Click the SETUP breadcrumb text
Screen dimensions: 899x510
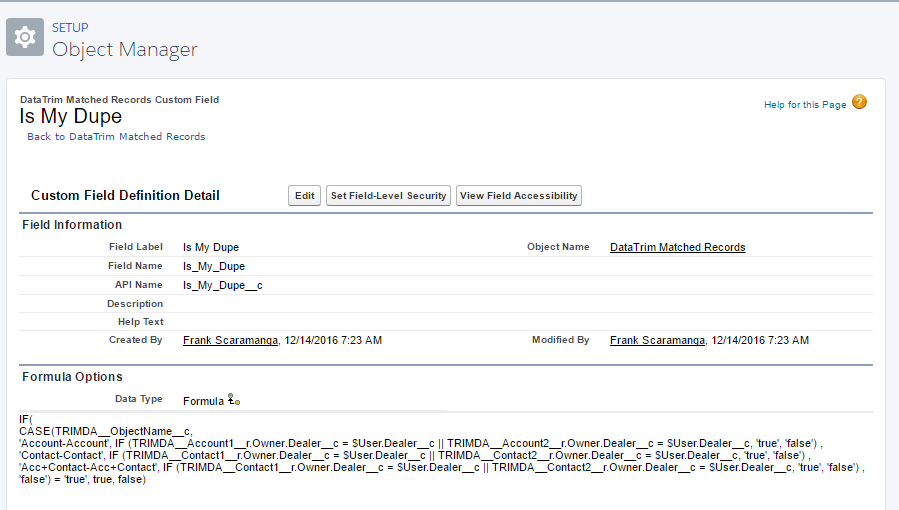pyautogui.click(x=70, y=28)
